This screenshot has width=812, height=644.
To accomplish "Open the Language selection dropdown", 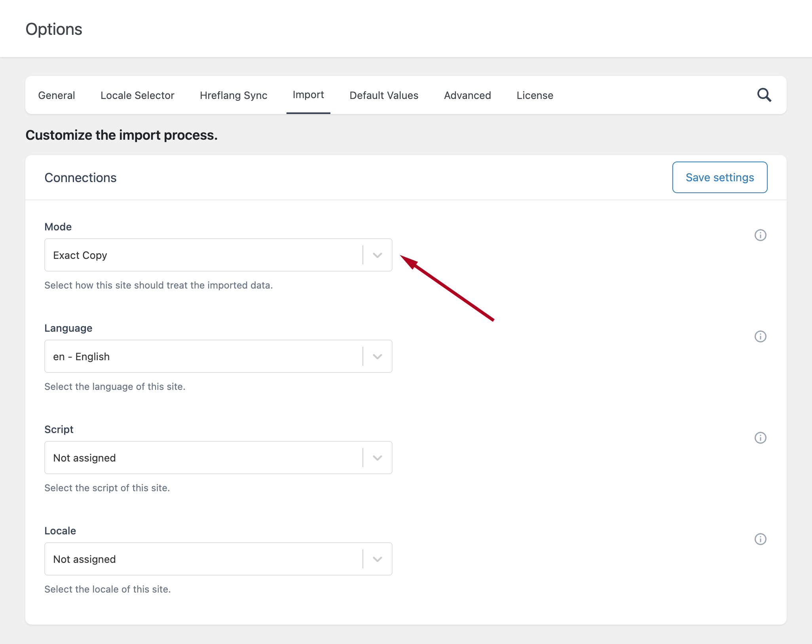I will pos(376,356).
